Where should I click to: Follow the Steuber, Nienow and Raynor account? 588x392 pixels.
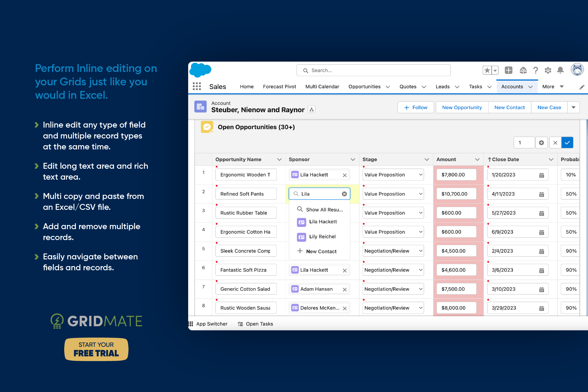[x=416, y=107]
